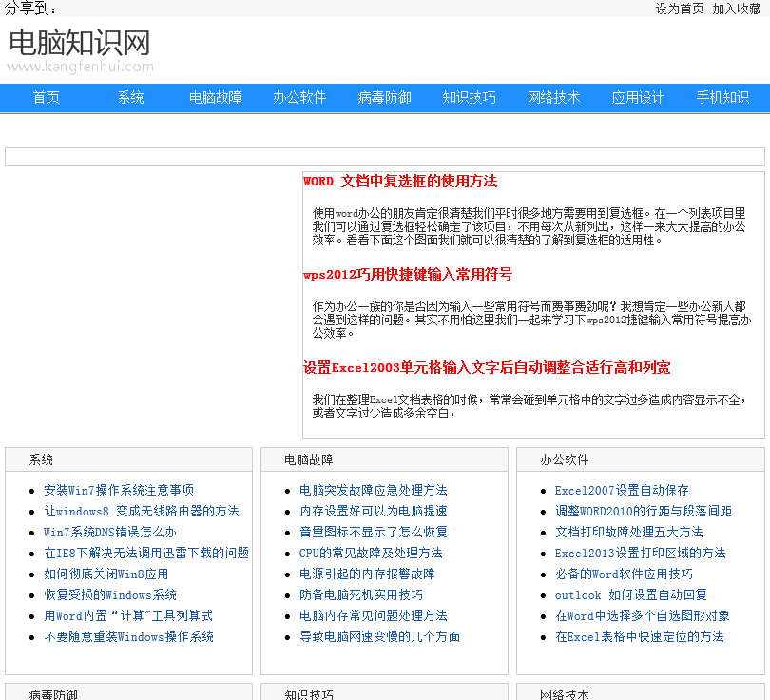This screenshot has width=770, height=700.
Task: Open 电源引起的内存报警故障 link
Action: click(x=367, y=574)
